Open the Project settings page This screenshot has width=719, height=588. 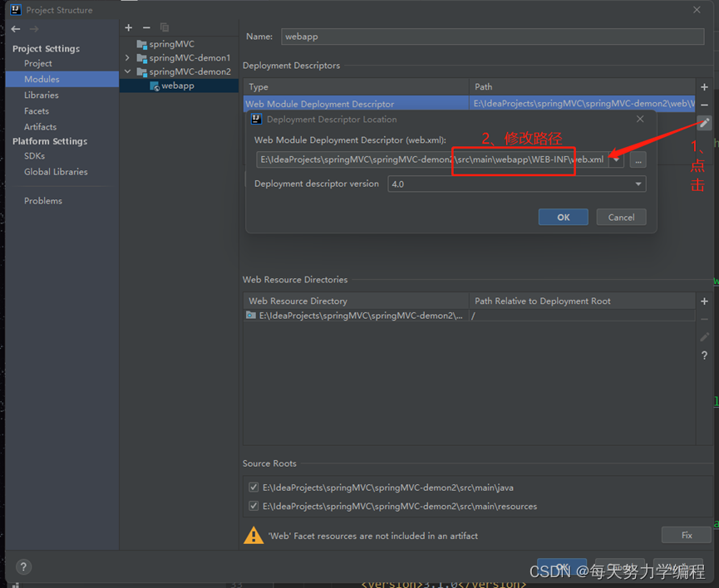38,63
